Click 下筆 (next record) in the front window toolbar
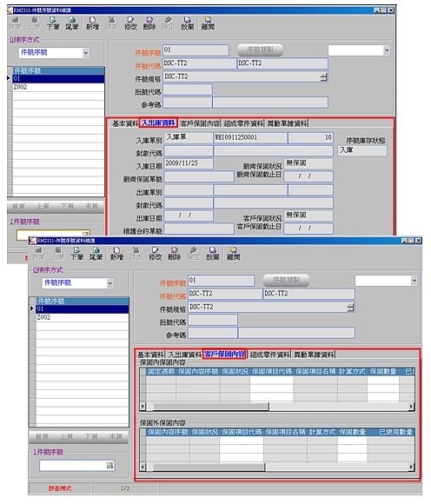431x504 pixels. tap(77, 254)
